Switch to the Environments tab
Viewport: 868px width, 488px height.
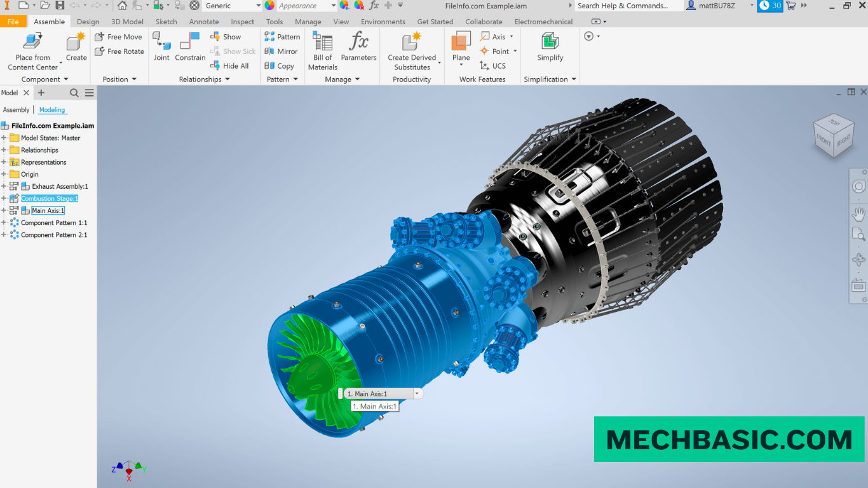(x=383, y=22)
